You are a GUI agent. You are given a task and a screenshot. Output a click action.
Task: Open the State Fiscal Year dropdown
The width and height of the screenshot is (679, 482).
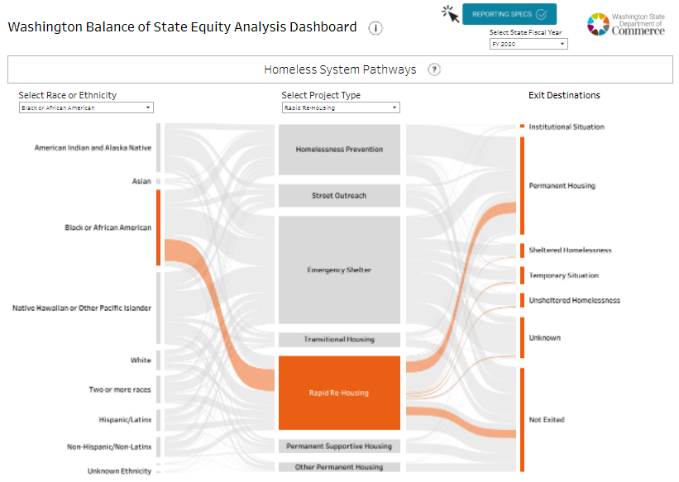(x=527, y=44)
